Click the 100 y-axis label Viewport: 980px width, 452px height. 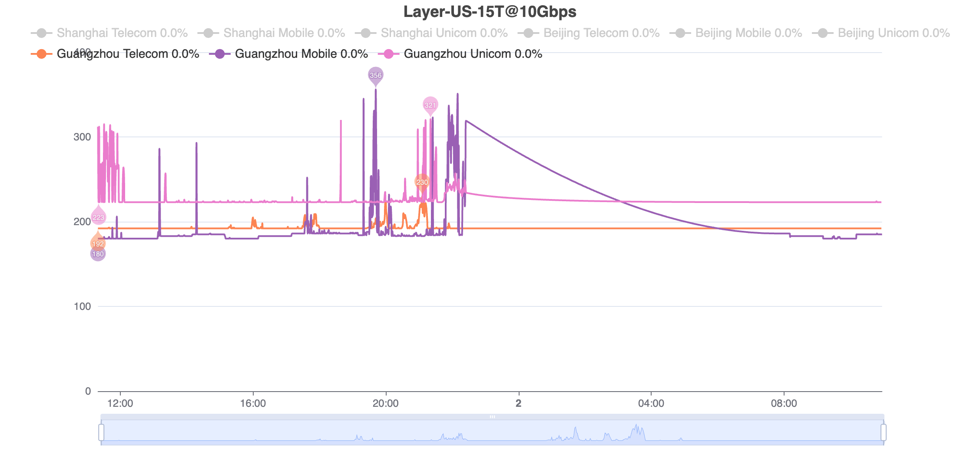[82, 306]
